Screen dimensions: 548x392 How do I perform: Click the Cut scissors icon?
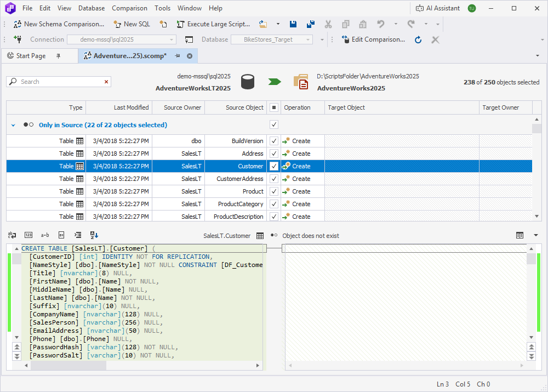pos(328,24)
